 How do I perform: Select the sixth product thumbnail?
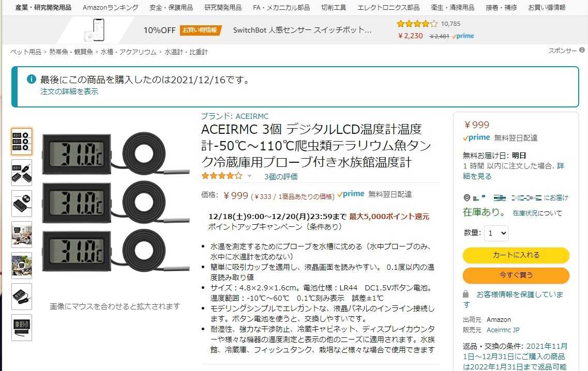(x=22, y=297)
